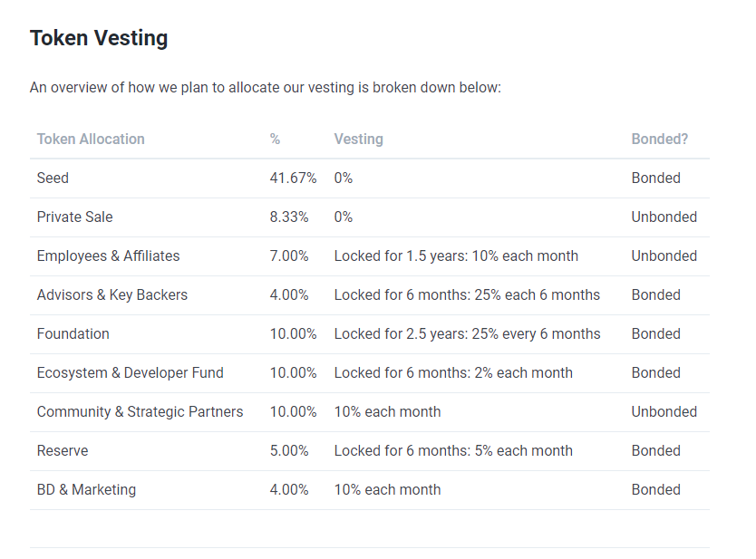This screenshot has width=756, height=559.
Task: Click the overview intro paragraph text
Action: click(265, 88)
